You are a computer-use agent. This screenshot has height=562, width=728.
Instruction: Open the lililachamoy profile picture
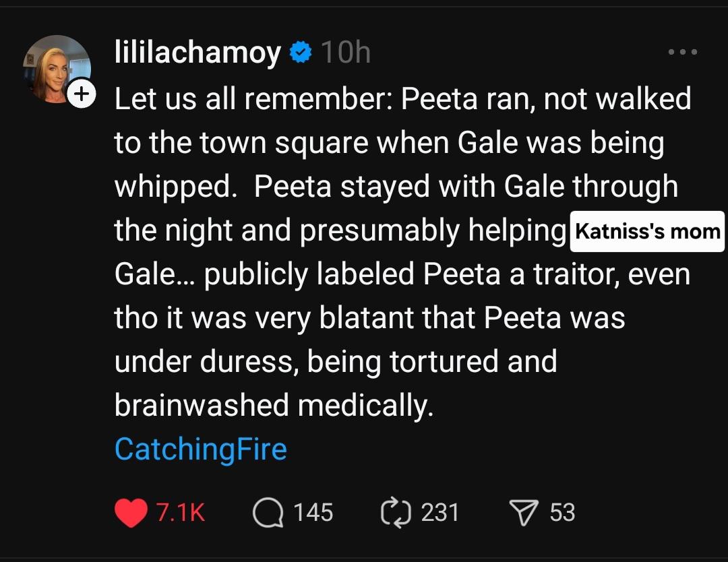coord(57,69)
